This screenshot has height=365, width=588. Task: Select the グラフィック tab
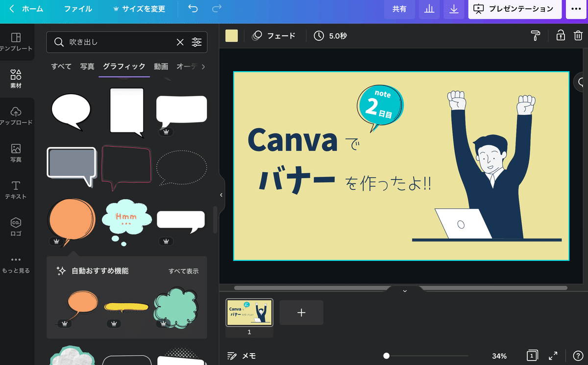pos(124,67)
